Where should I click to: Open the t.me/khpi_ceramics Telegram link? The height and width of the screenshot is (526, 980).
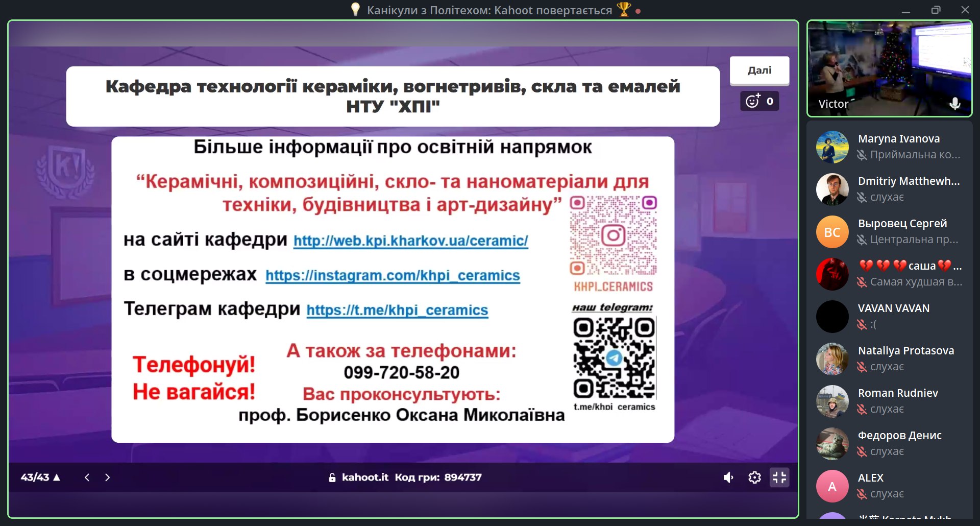click(x=397, y=310)
